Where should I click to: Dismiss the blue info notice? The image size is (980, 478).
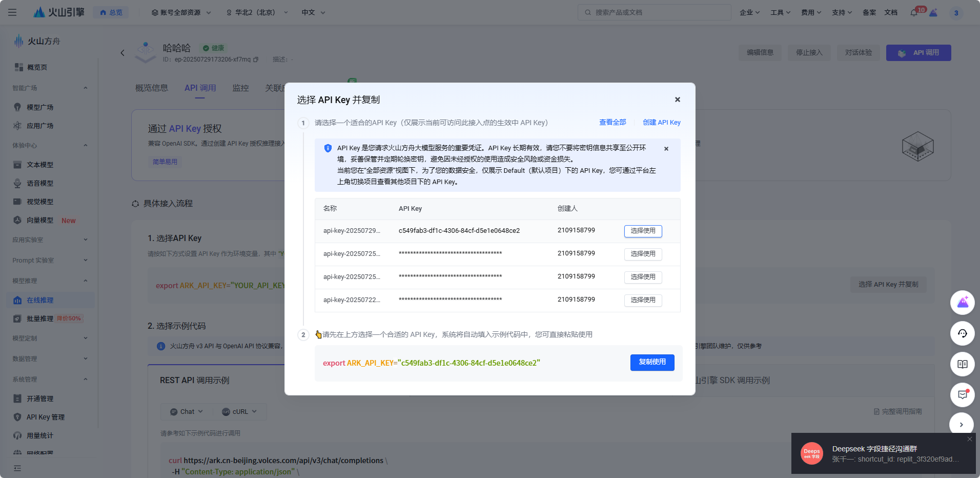pyautogui.click(x=666, y=149)
